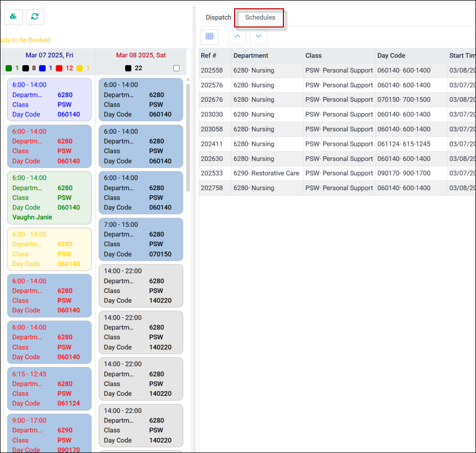Click Day Code 061124 in the Mar 07 column
476x453 pixels.
[69, 404]
